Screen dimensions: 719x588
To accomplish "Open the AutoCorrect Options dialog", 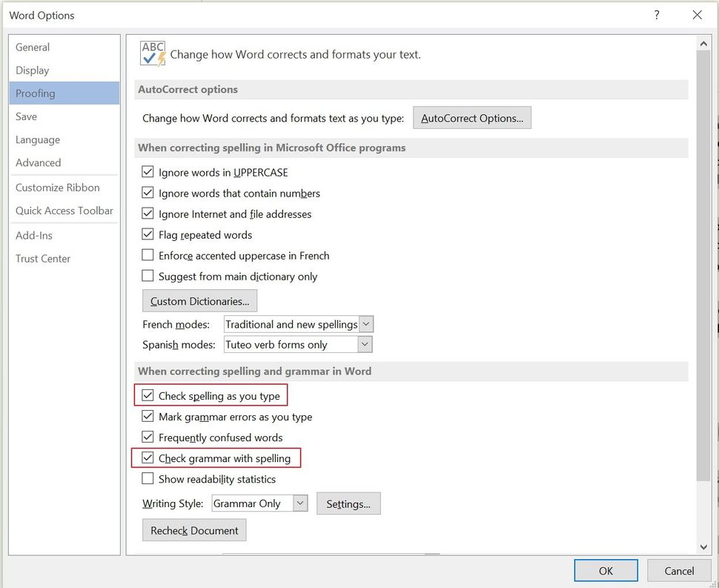I will pos(471,117).
